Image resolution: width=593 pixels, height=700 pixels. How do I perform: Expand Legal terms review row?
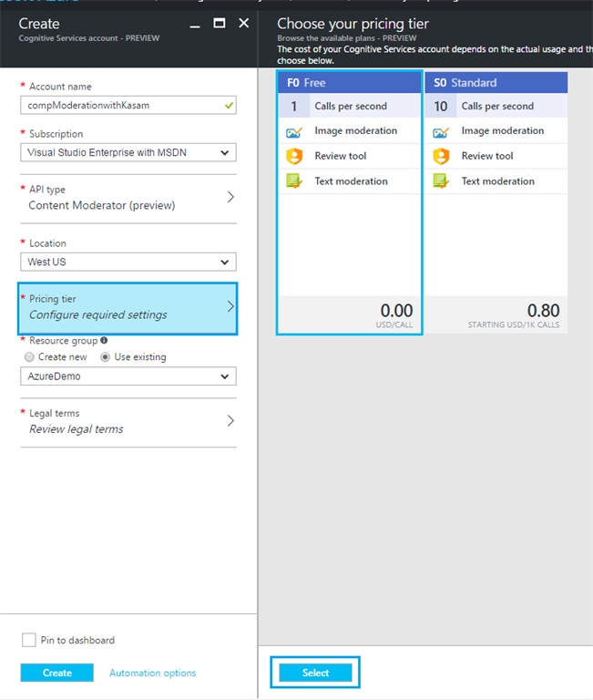(x=128, y=421)
